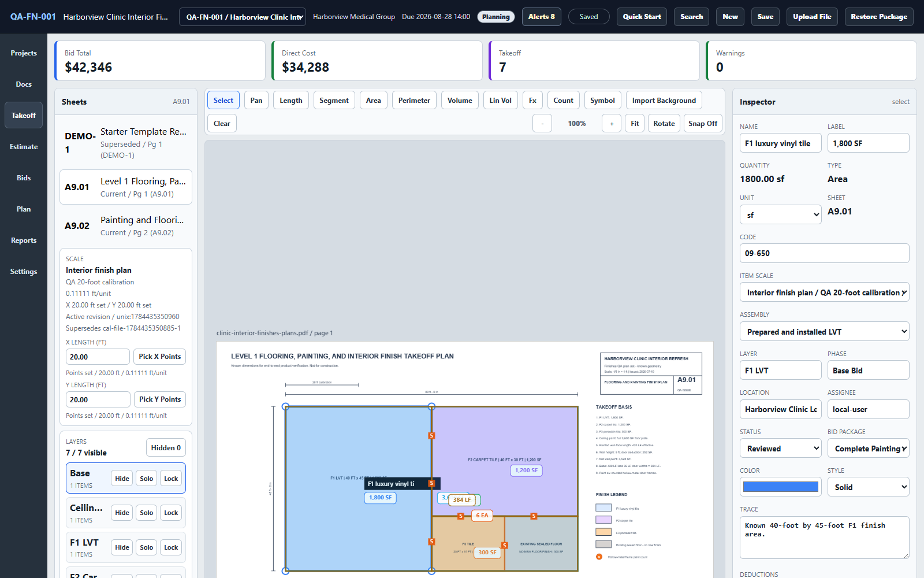924x578 pixels.
Task: Open the Reports section
Action: 24,240
